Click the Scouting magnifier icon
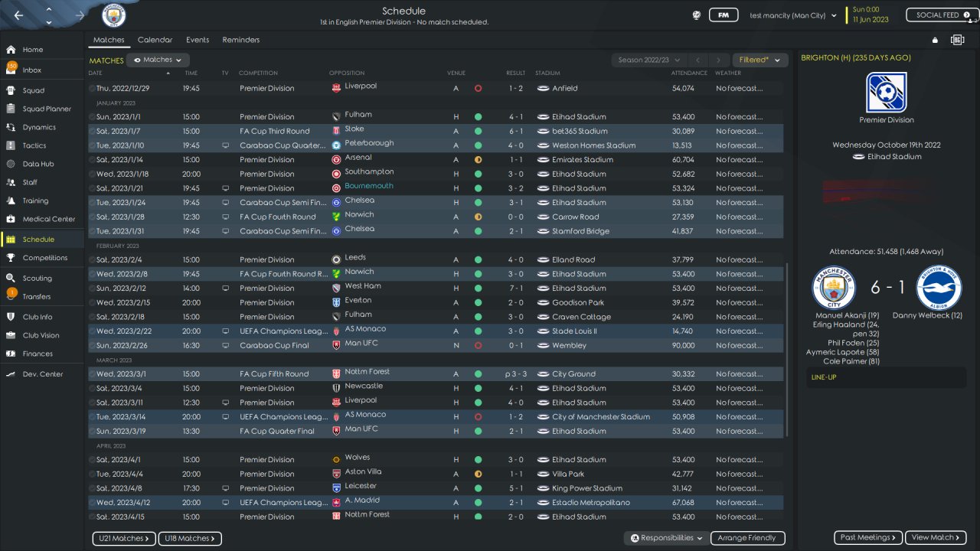The width and height of the screenshot is (980, 551). tap(11, 279)
